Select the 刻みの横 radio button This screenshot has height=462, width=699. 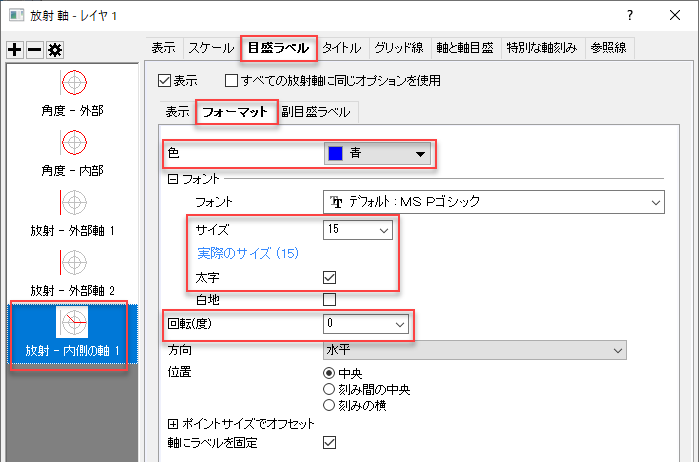pyautogui.click(x=329, y=405)
